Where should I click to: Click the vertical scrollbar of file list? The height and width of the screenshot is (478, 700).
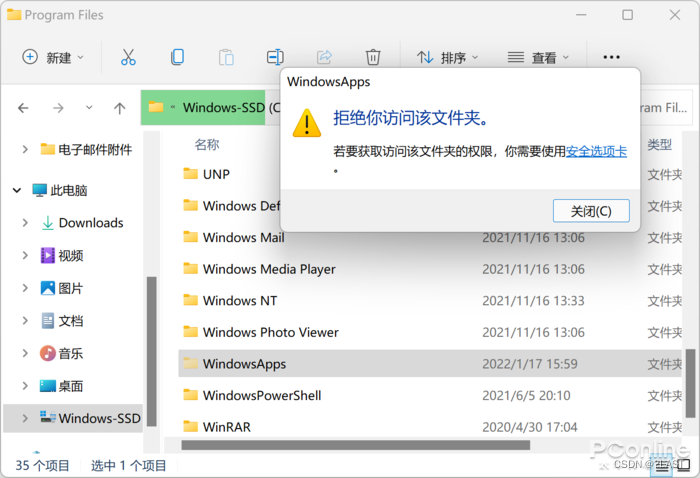tap(690, 383)
